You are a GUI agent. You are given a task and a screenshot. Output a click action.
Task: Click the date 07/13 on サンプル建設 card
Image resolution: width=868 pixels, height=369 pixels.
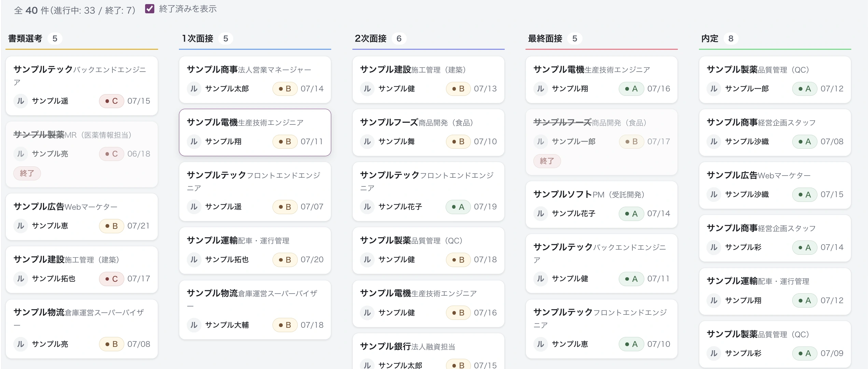485,89
